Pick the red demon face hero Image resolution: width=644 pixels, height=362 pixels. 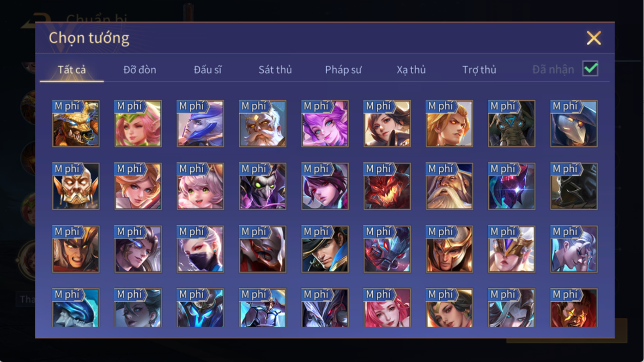(x=387, y=187)
